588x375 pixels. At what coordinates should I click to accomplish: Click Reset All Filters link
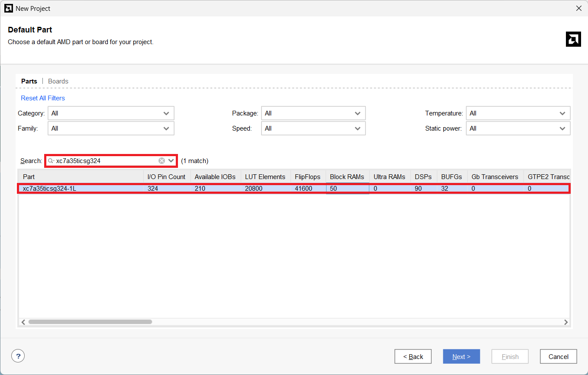[43, 98]
